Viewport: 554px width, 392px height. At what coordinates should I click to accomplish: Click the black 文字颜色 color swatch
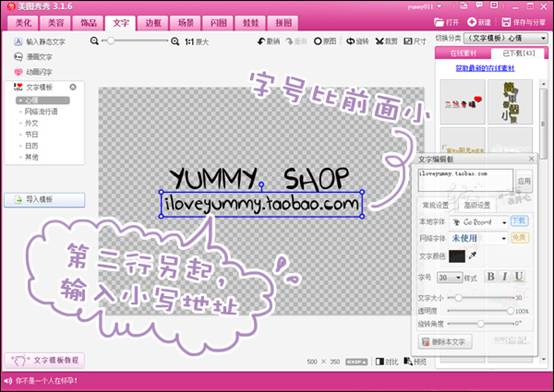tap(457, 256)
